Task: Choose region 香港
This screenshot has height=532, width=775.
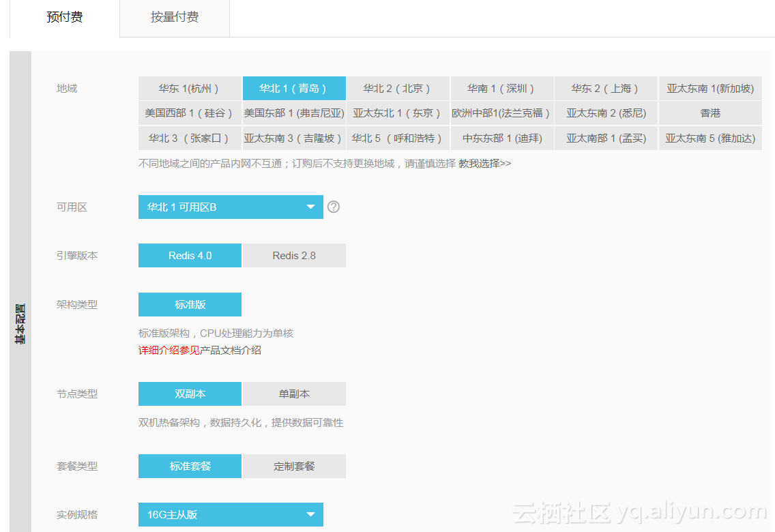Action: (710, 113)
